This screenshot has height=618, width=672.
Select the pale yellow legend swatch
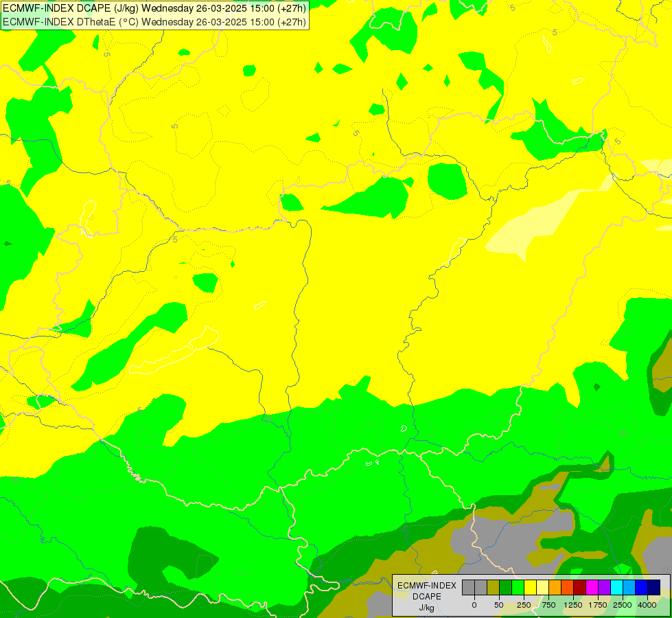(x=542, y=587)
